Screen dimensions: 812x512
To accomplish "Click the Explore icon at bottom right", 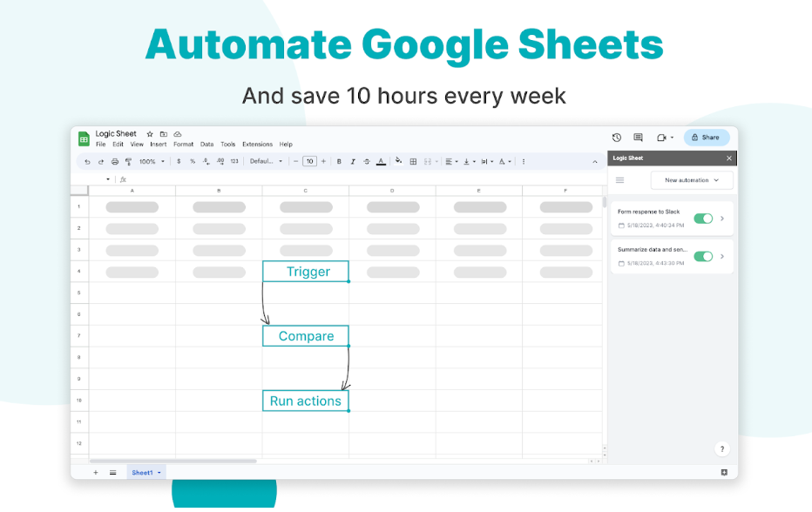I will (x=724, y=472).
